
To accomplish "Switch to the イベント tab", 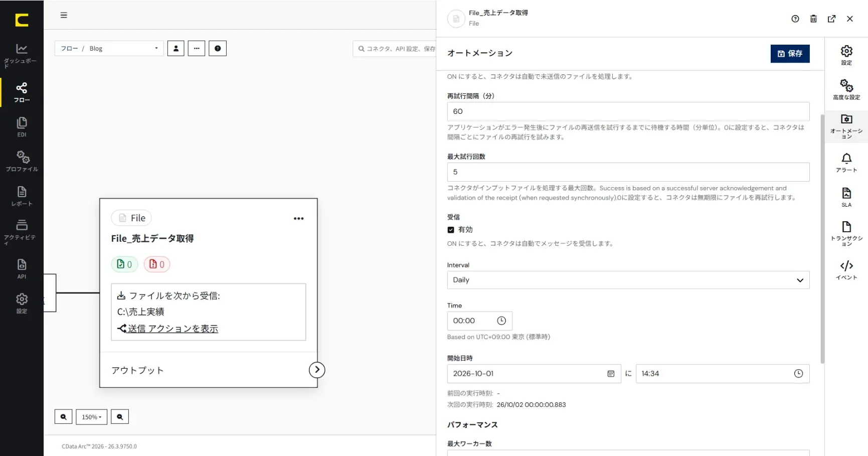I will coord(846,270).
